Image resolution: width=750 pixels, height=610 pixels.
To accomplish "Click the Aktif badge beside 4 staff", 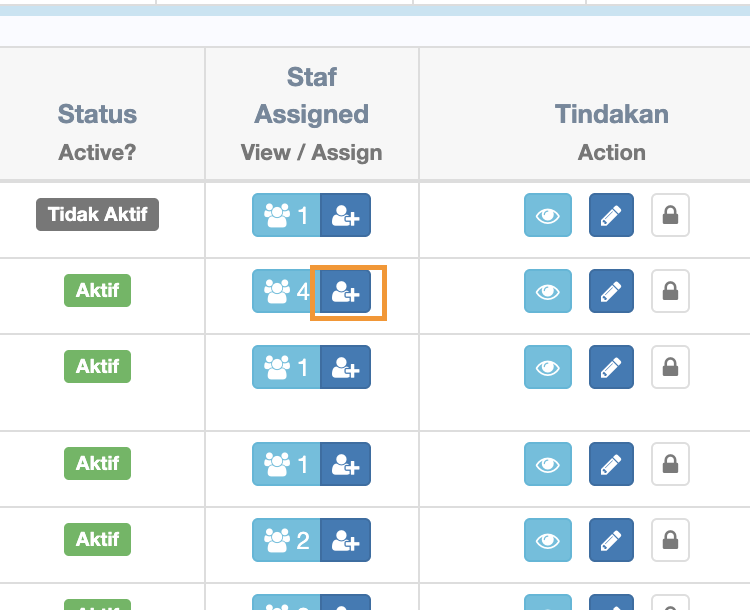I will 98,291.
